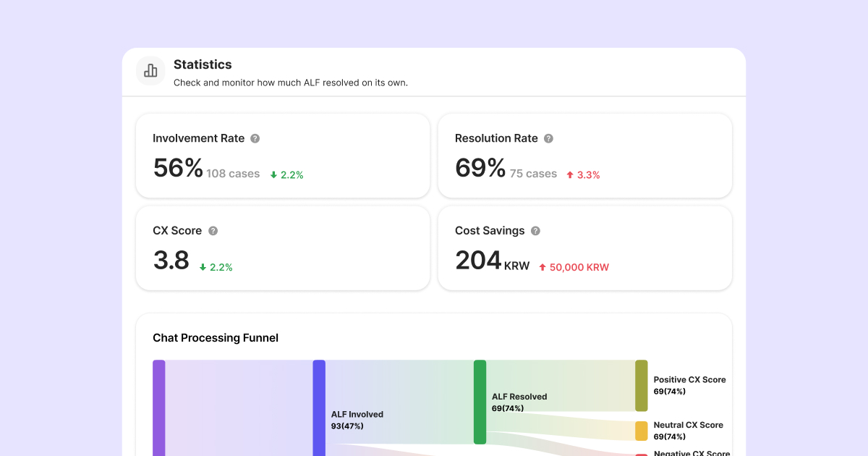Open the CX Score help icon
868x456 pixels.
click(x=213, y=231)
